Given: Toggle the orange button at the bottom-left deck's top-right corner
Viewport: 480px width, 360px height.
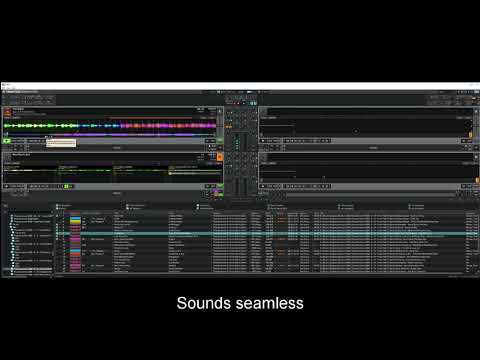Looking at the screenshot, I should 220,157.
